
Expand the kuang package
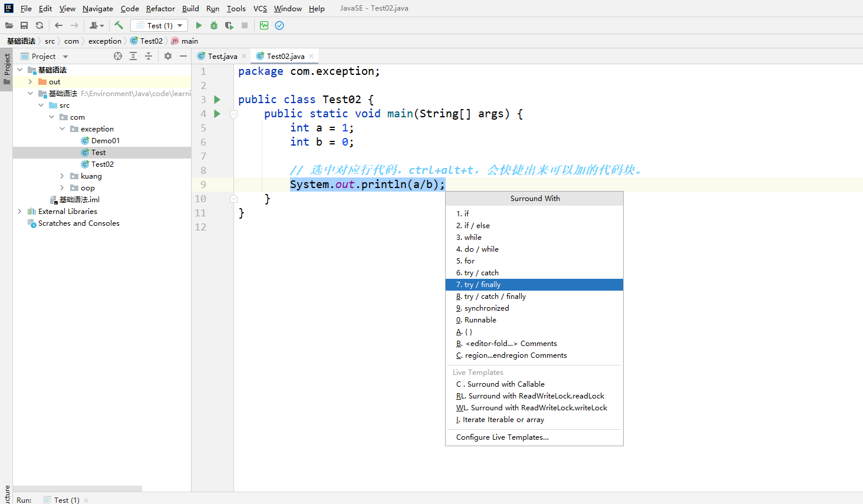(x=62, y=176)
